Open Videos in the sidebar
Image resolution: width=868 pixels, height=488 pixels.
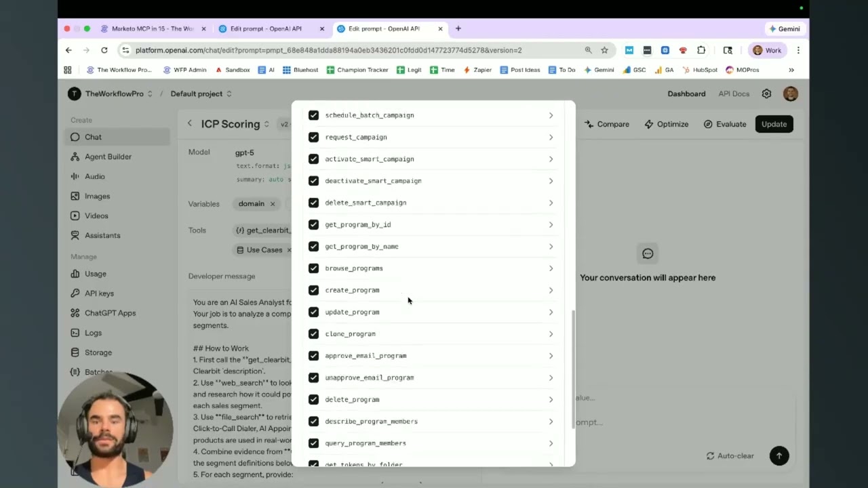(x=118, y=216)
